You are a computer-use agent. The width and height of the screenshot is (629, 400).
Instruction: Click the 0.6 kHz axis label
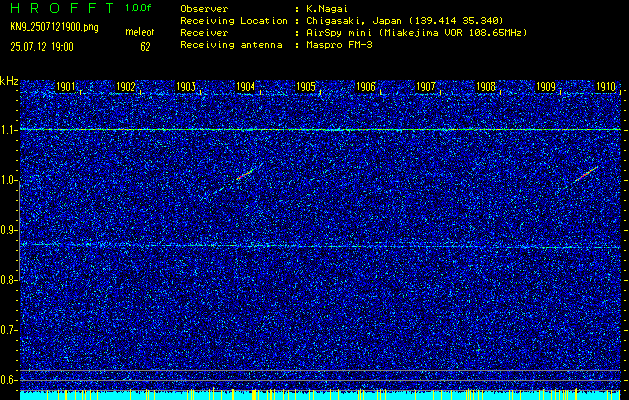pyautogui.click(x=7, y=380)
